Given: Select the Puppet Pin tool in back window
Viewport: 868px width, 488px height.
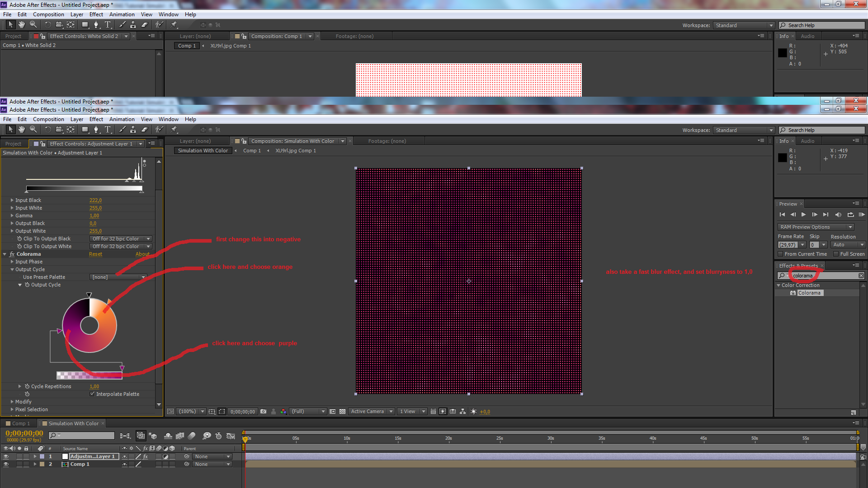Looking at the screenshot, I should tap(174, 25).
